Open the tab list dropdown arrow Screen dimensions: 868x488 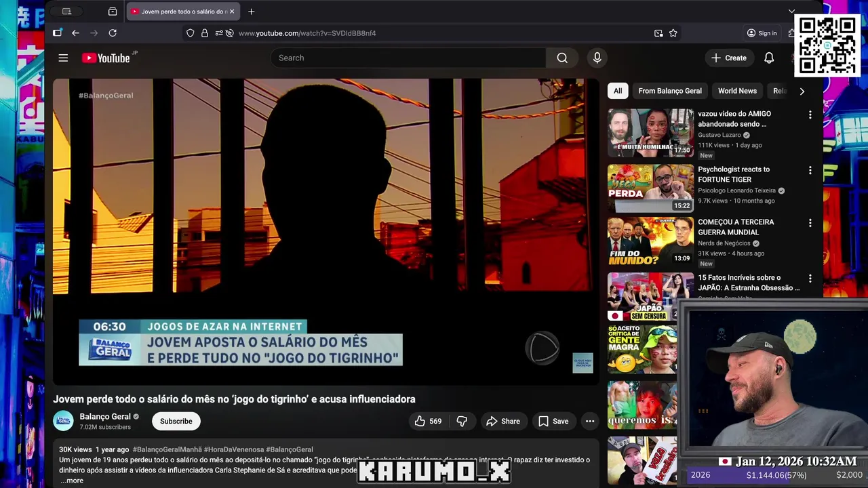(791, 12)
